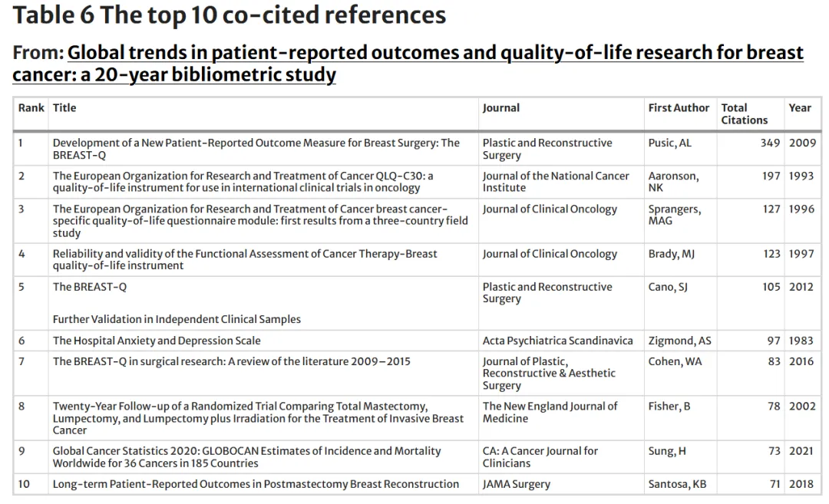Click the year '2016'
Screen dimensions: 829x504
(x=801, y=361)
